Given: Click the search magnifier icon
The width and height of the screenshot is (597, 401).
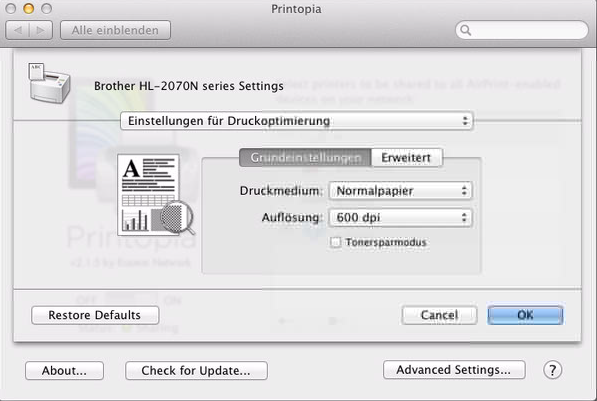Looking at the screenshot, I should pyautogui.click(x=465, y=30).
